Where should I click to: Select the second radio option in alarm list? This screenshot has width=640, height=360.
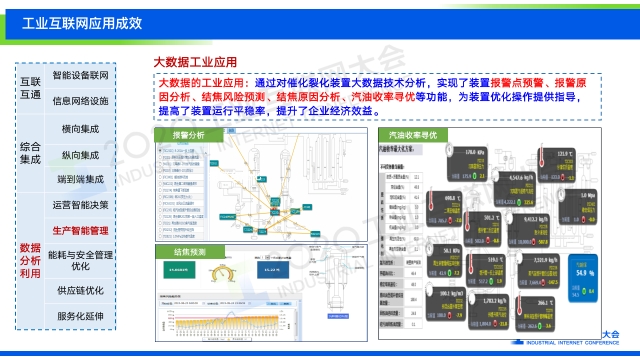[x=160, y=157]
